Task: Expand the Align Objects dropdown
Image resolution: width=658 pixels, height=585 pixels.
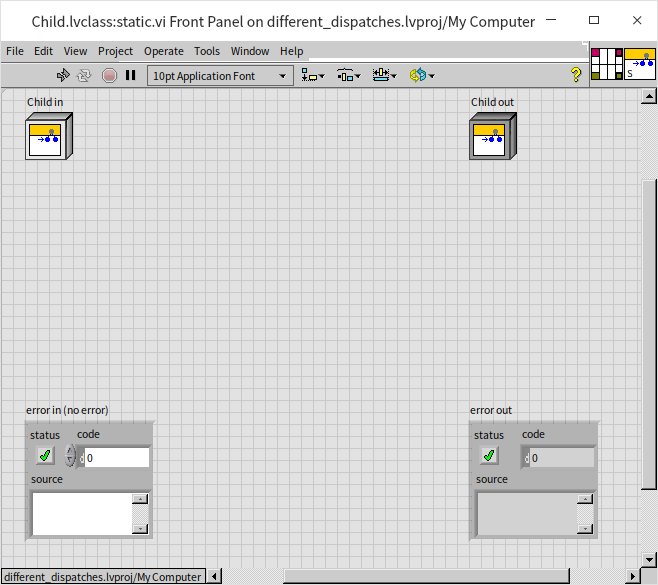Action: point(313,75)
